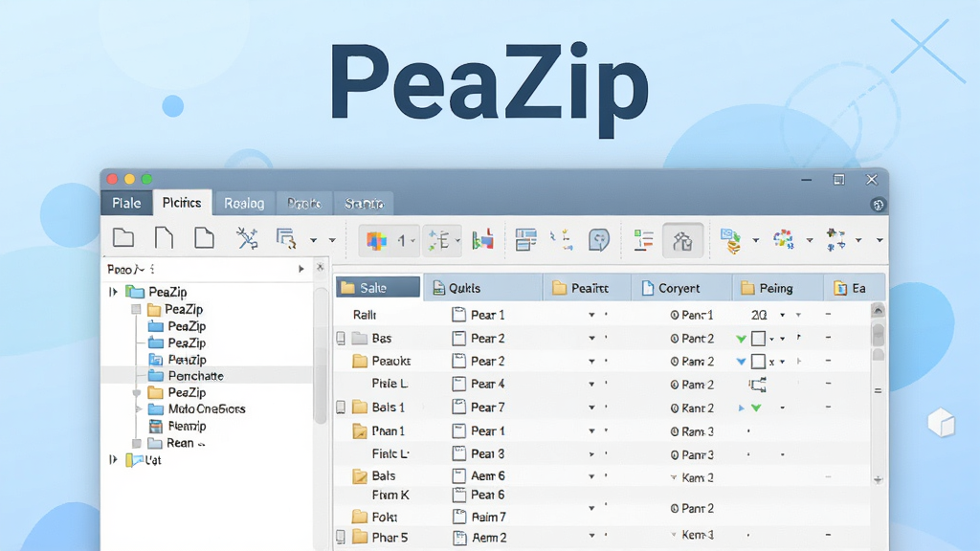The height and width of the screenshot is (551, 980).
Task: Switch to the Reaiog tab
Action: (x=244, y=204)
